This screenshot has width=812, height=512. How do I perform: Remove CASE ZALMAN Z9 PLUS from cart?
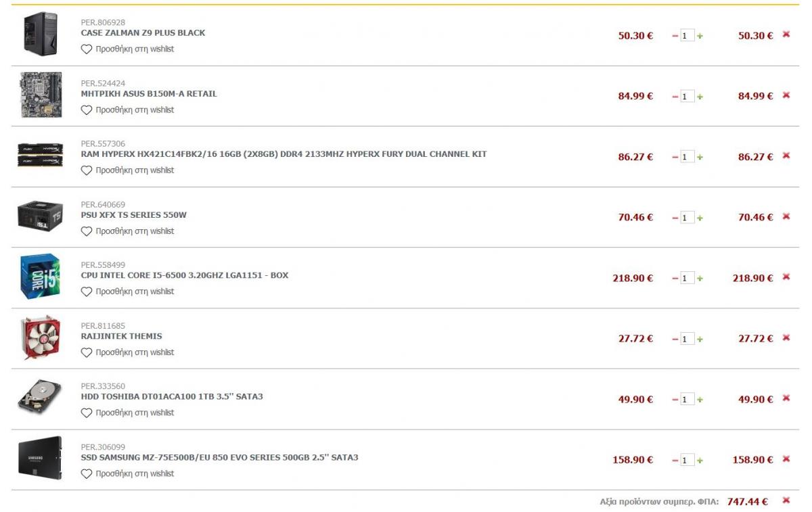point(786,34)
